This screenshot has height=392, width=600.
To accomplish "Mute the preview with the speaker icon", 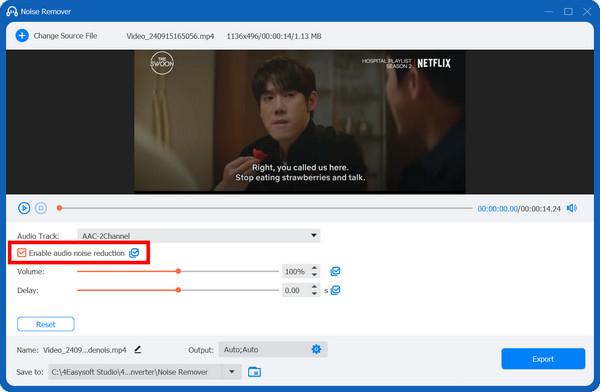I will click(572, 208).
